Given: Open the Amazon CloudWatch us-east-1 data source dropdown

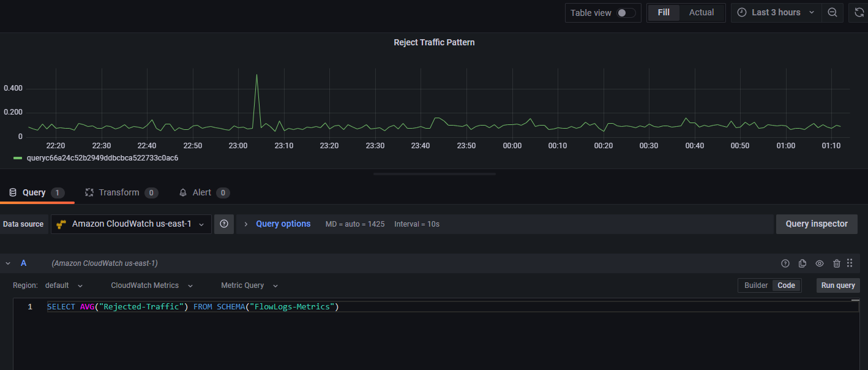Looking at the screenshot, I should [130, 224].
